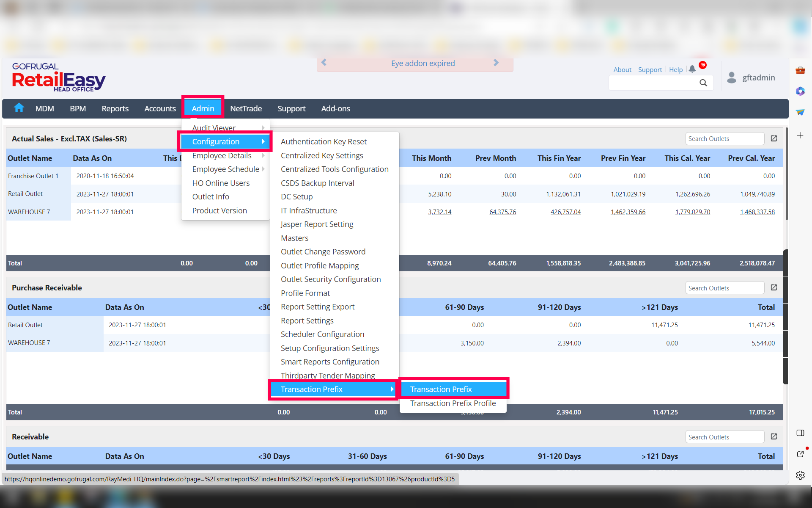The width and height of the screenshot is (812, 508).
Task: Open the notifications bell icon
Action: (x=692, y=69)
